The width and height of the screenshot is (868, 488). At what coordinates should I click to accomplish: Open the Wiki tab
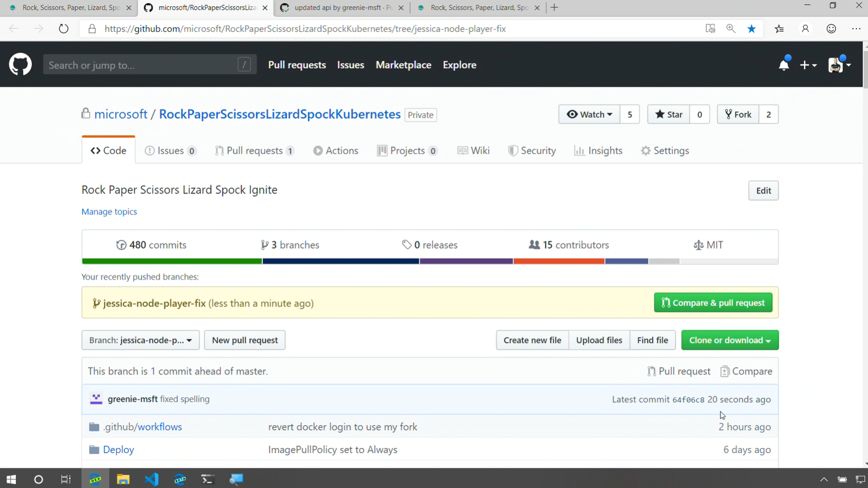pos(474,151)
